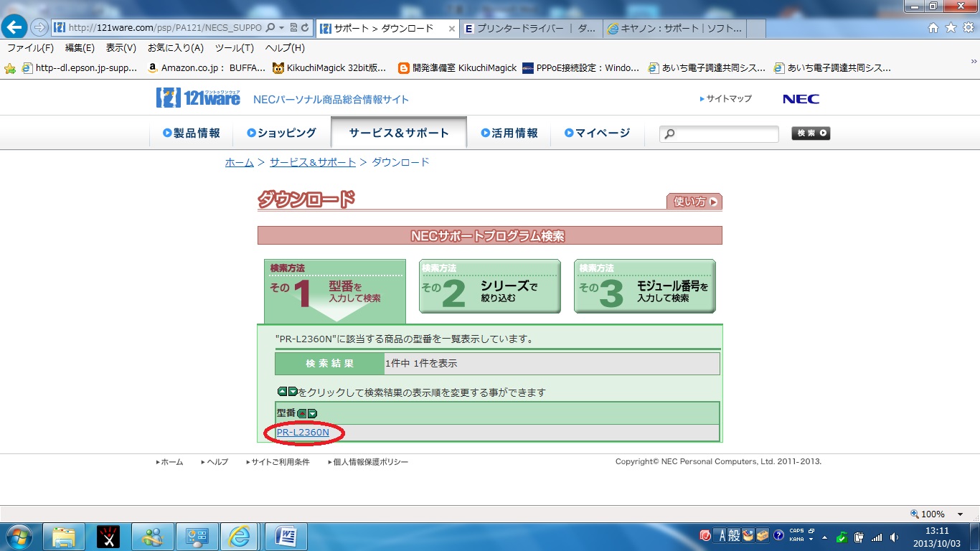Follow the サービス＆サポート breadcrumb link
Image resolution: width=980 pixels, height=551 pixels.
(313, 162)
